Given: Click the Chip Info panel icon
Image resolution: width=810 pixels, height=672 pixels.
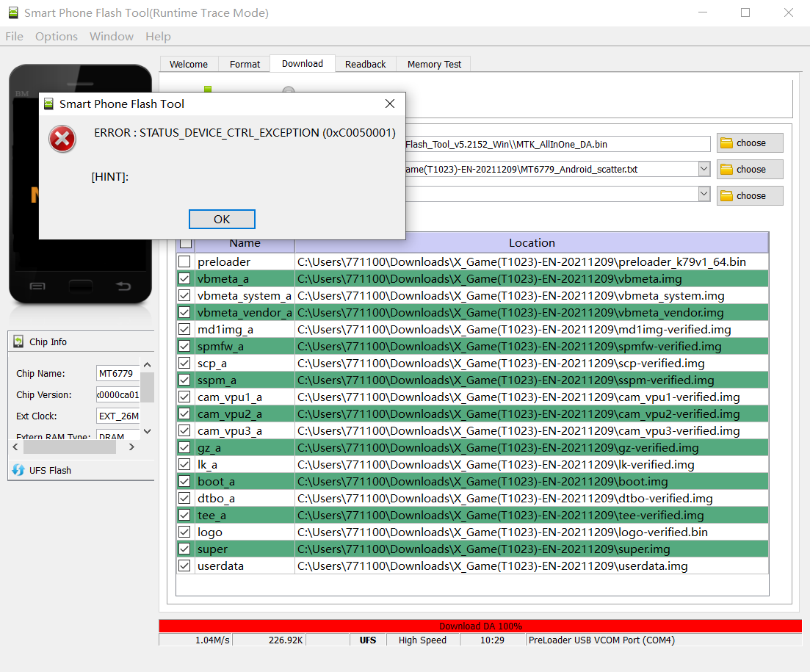Looking at the screenshot, I should tap(18, 342).
